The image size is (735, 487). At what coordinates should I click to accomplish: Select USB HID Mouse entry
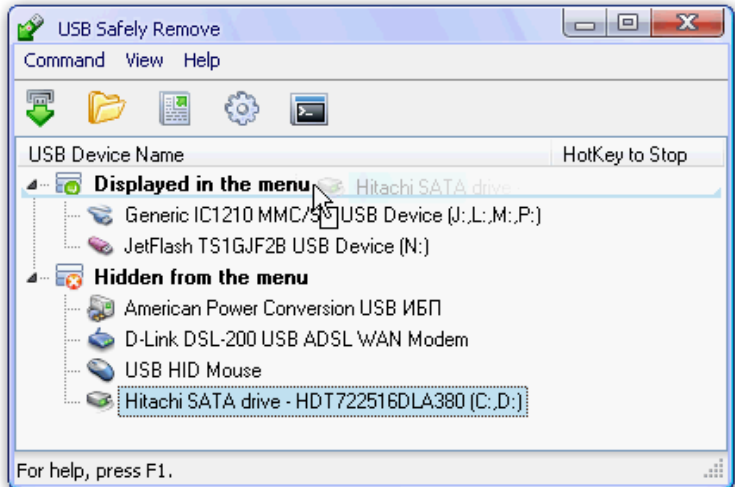(193, 370)
